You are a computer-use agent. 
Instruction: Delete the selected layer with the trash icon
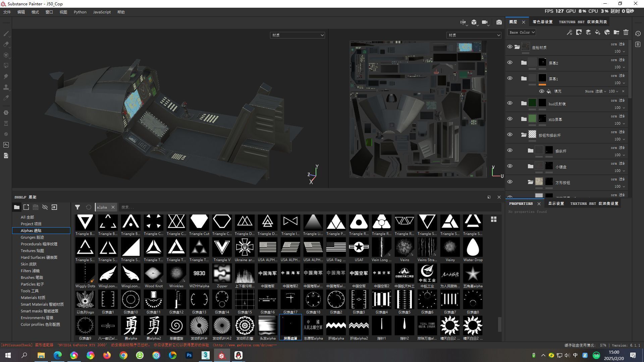[x=626, y=32]
